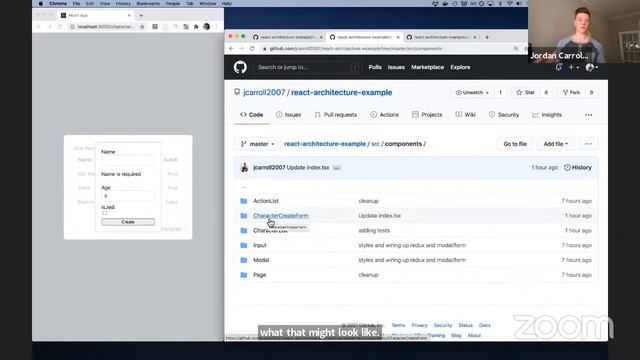Click the react-architecture-example breadcrumb link
Viewport: 640px width, 360px height.
tap(325, 144)
